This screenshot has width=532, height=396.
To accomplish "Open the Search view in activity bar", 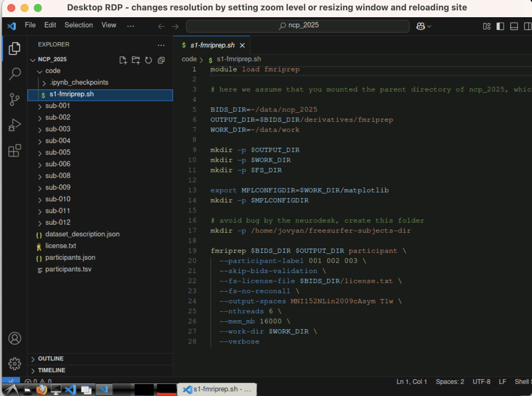I will (15, 74).
